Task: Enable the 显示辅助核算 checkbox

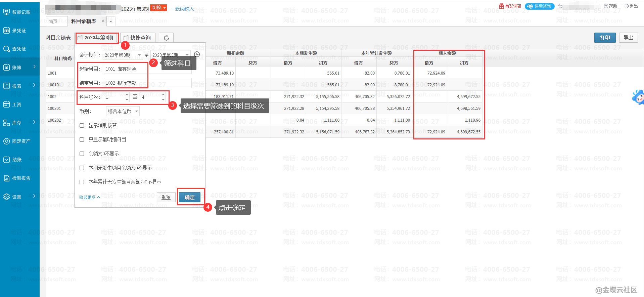Action: click(x=82, y=126)
